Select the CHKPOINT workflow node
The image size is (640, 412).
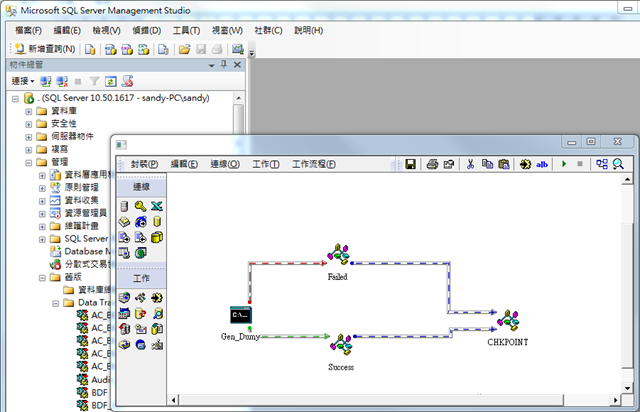508,321
